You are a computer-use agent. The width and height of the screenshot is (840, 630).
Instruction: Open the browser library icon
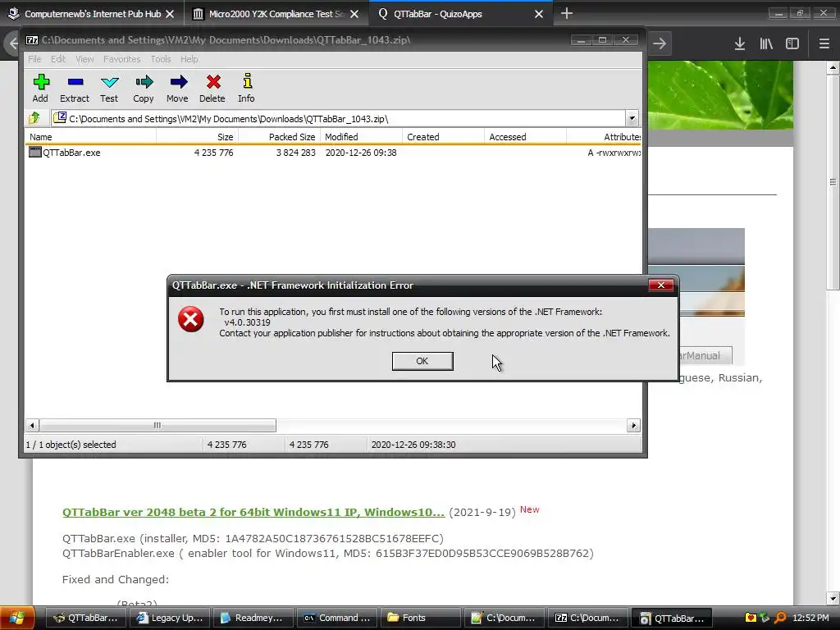(766, 43)
